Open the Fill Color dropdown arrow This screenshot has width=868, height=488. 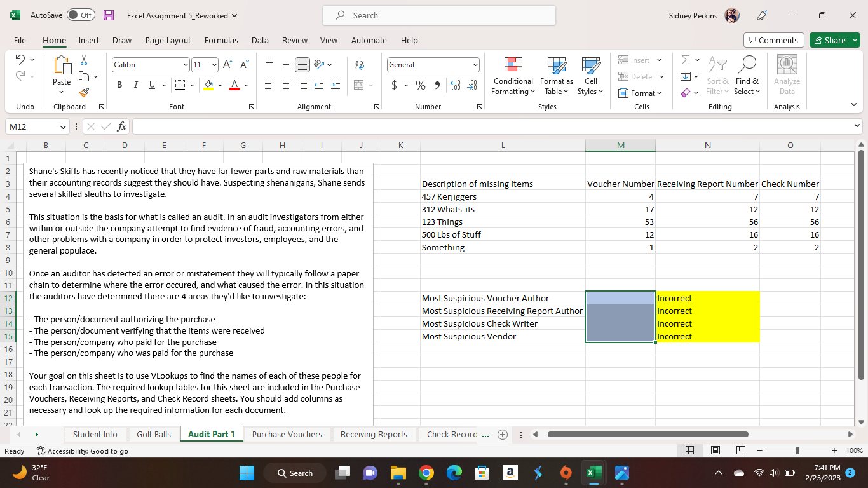[220, 85]
